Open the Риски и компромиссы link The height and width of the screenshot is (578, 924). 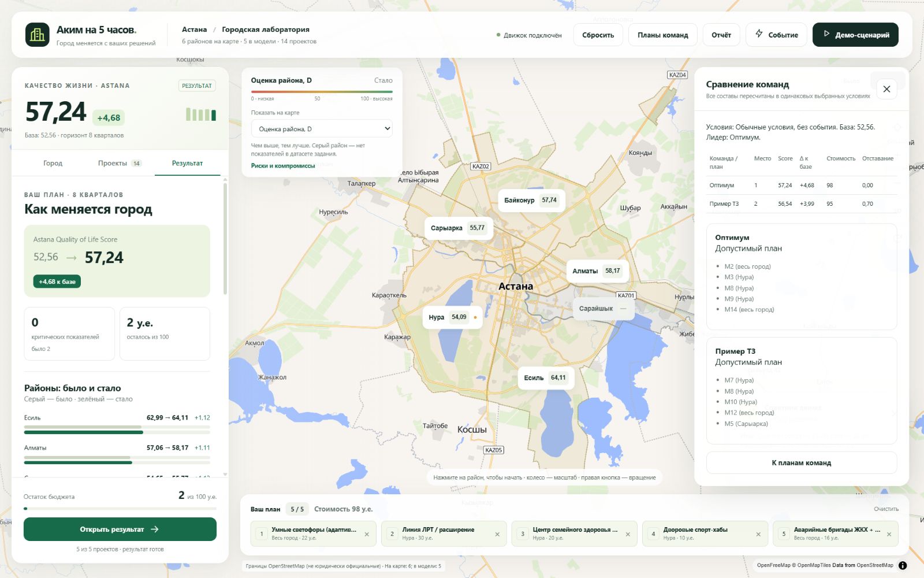[283, 166]
